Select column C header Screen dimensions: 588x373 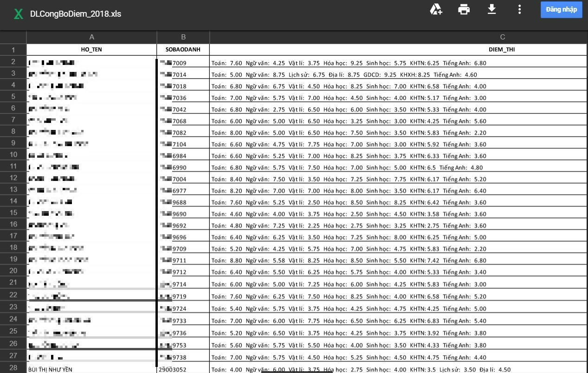click(502, 37)
